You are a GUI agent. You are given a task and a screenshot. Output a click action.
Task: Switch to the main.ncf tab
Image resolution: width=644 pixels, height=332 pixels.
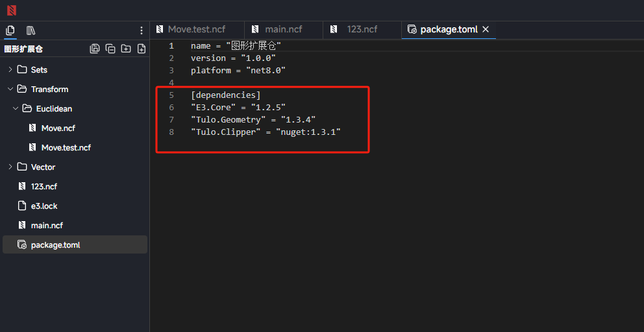click(283, 29)
